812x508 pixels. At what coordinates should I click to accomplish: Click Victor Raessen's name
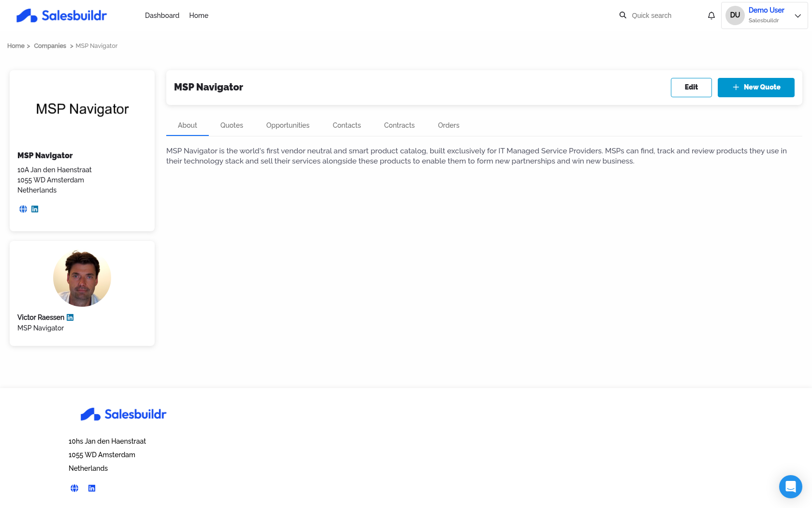41,317
